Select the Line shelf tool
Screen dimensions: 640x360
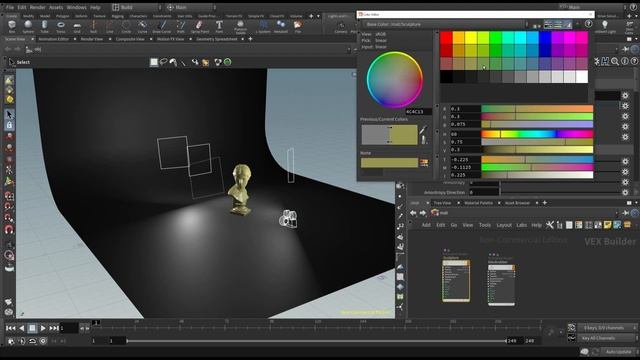pyautogui.click(x=110, y=27)
